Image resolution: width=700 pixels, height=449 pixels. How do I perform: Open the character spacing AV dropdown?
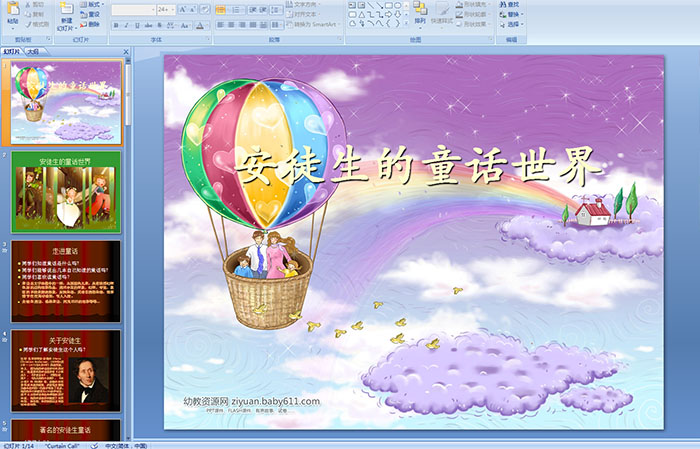pyautogui.click(x=170, y=25)
